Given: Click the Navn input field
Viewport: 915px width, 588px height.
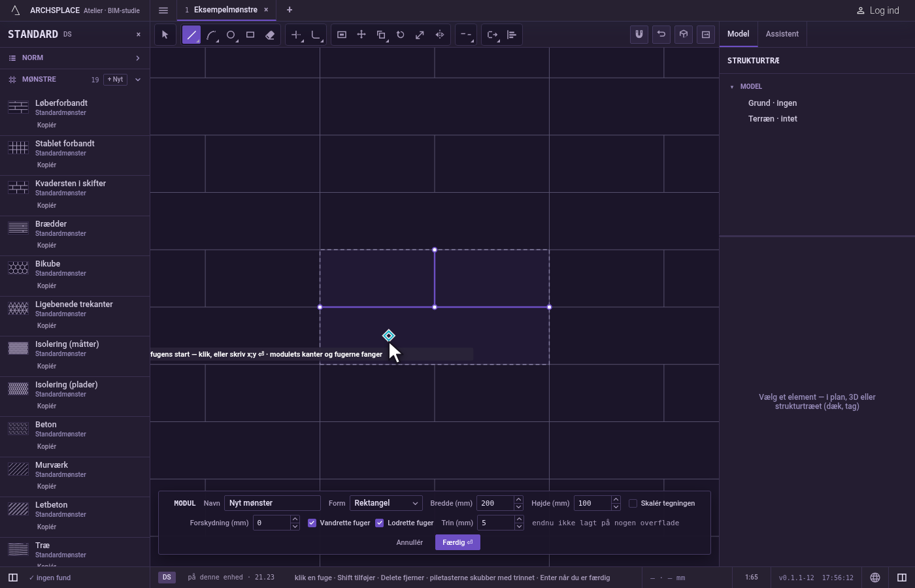Looking at the screenshot, I should click(273, 503).
